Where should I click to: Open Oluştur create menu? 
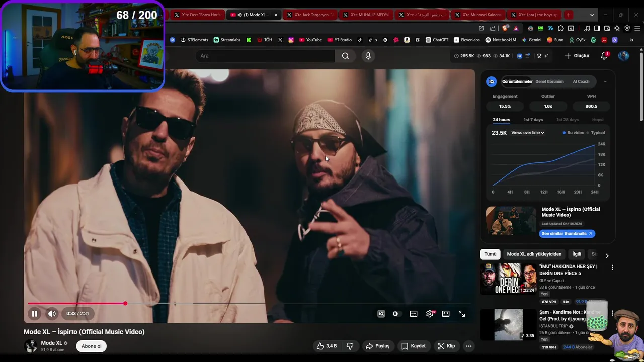tap(577, 56)
